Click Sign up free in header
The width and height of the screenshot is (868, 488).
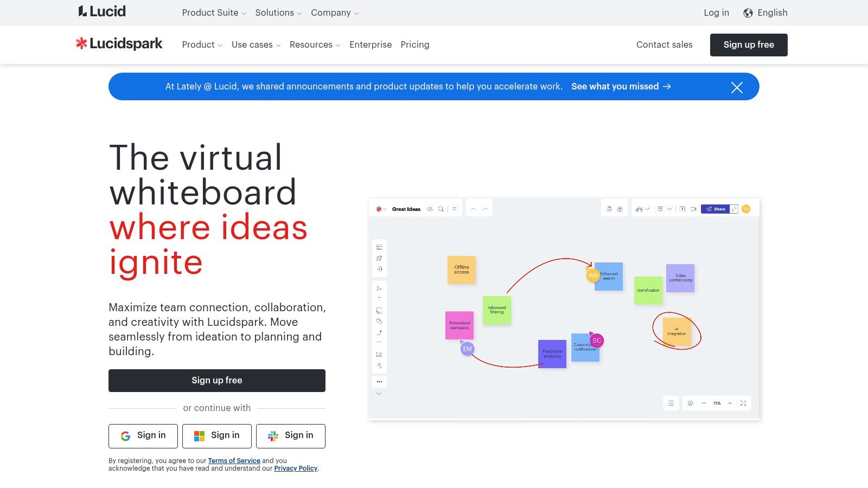tap(749, 45)
